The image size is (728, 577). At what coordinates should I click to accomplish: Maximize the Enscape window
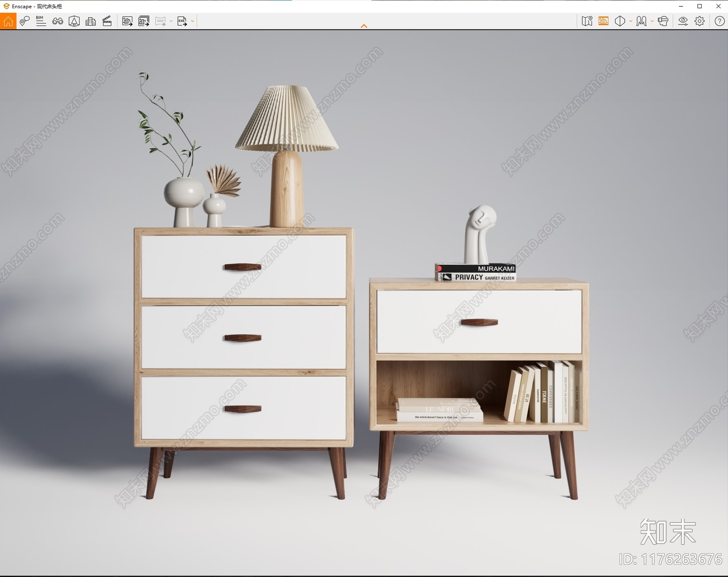tap(700, 6)
